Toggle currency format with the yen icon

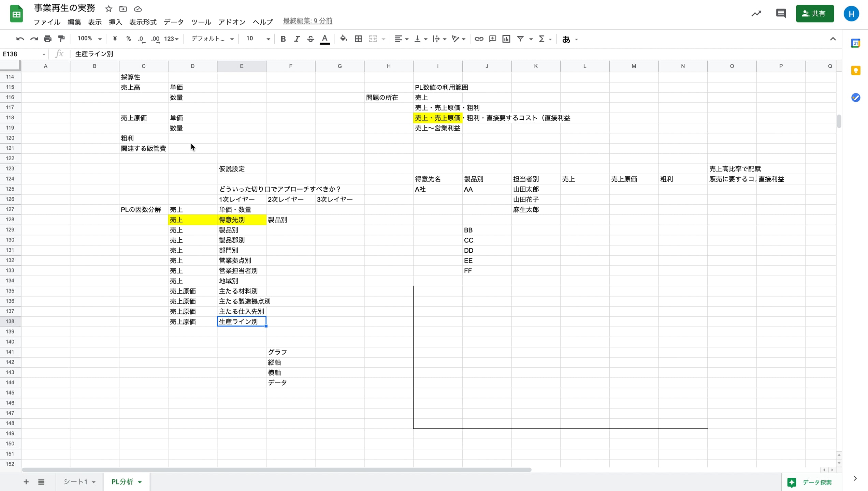[115, 39]
